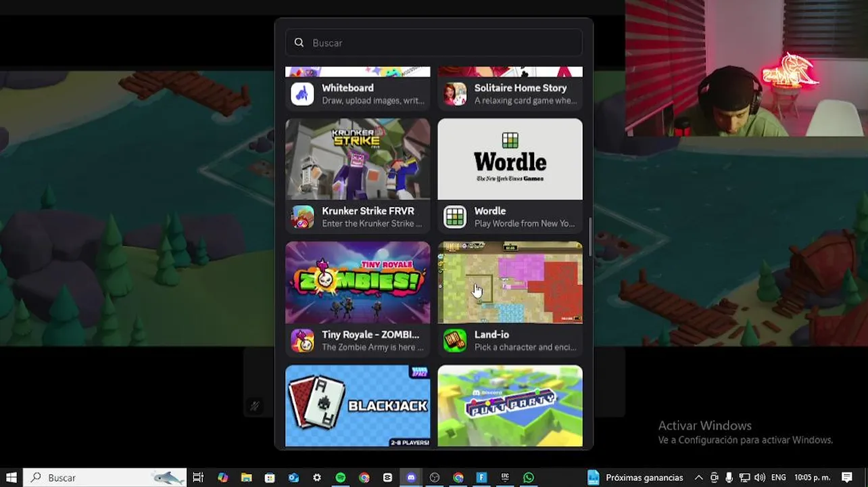Viewport: 868px width, 487px height.
Task: Switch the ENG input language
Action: coord(778,478)
